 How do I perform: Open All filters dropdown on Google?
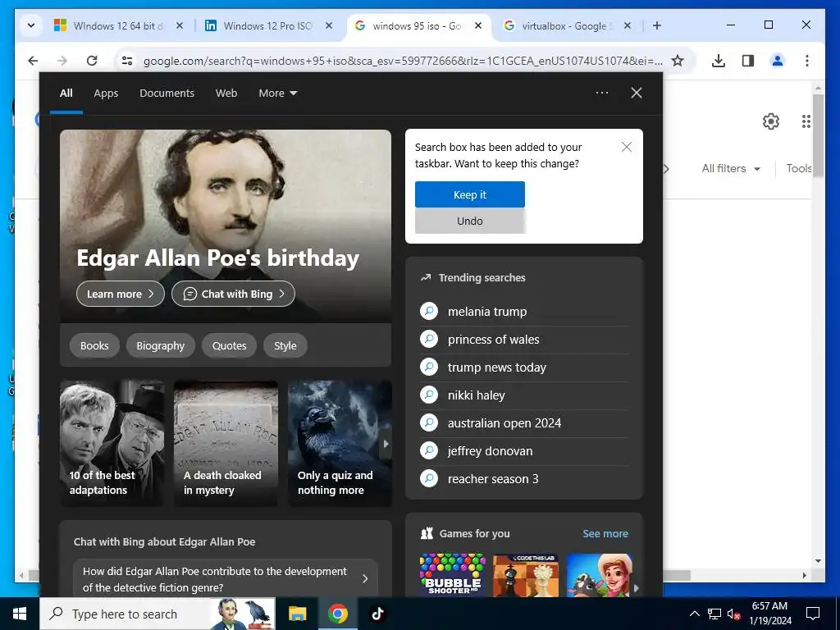(x=731, y=168)
